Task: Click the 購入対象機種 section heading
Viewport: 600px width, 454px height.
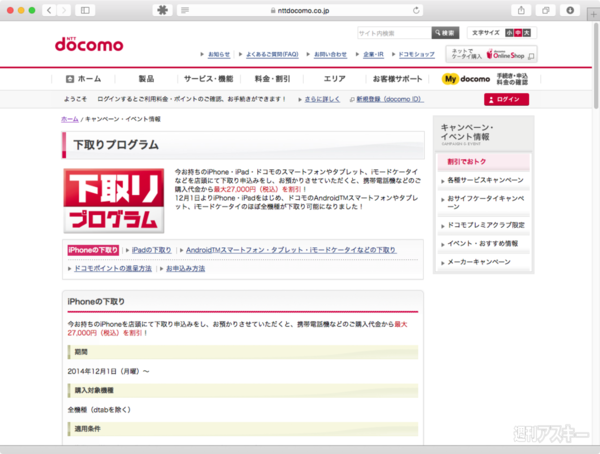Action: tap(243, 390)
